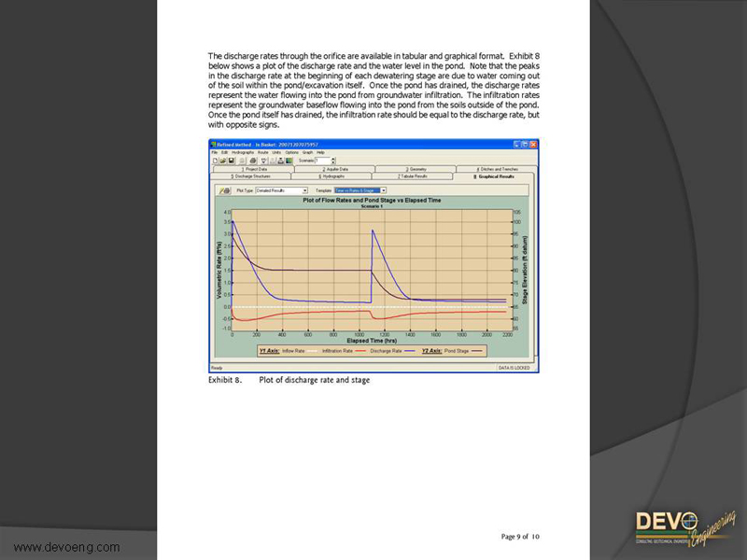Open the File menu

214,152
